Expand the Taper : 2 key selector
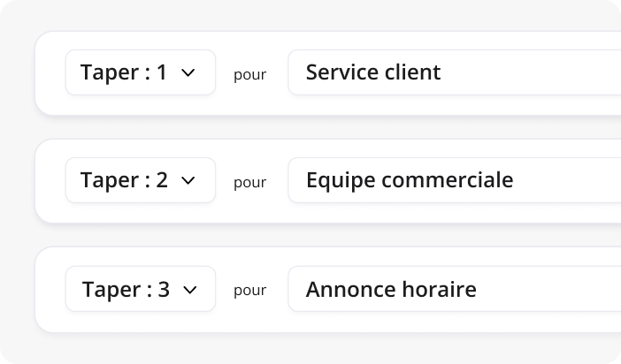The width and height of the screenshot is (621, 364). coord(141,180)
